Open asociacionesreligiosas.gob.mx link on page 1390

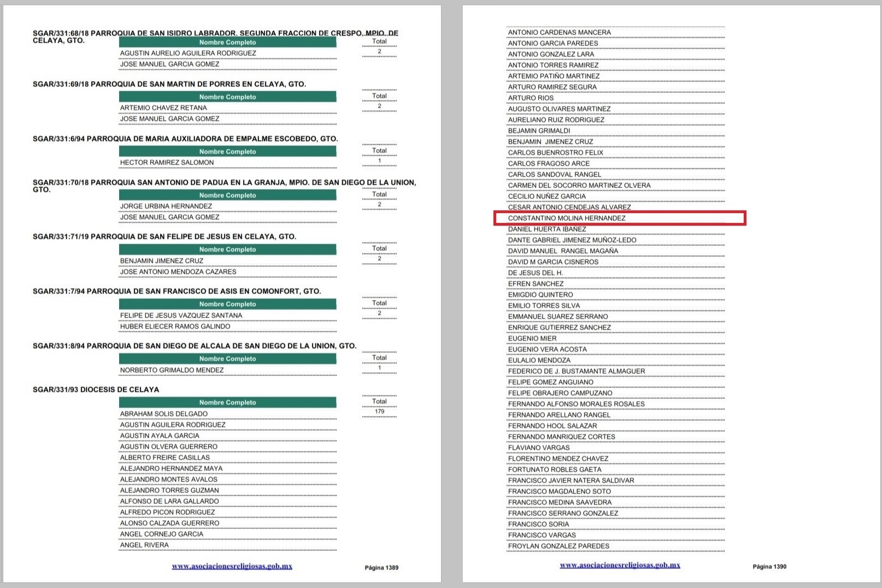click(x=620, y=565)
